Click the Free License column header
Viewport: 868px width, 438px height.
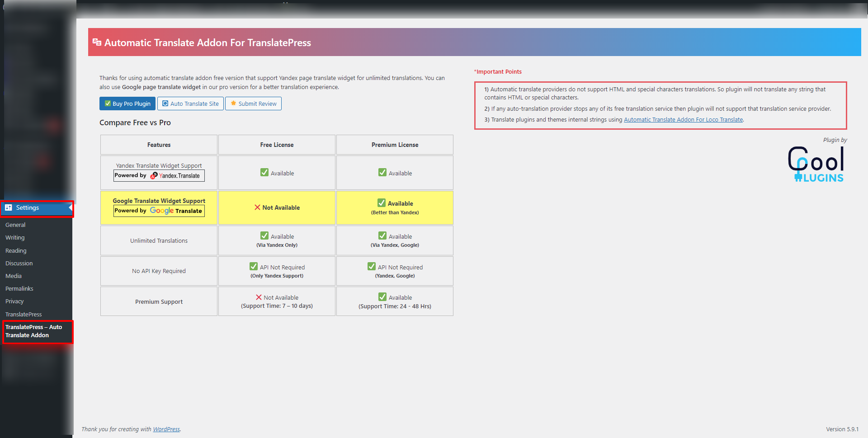pos(277,145)
